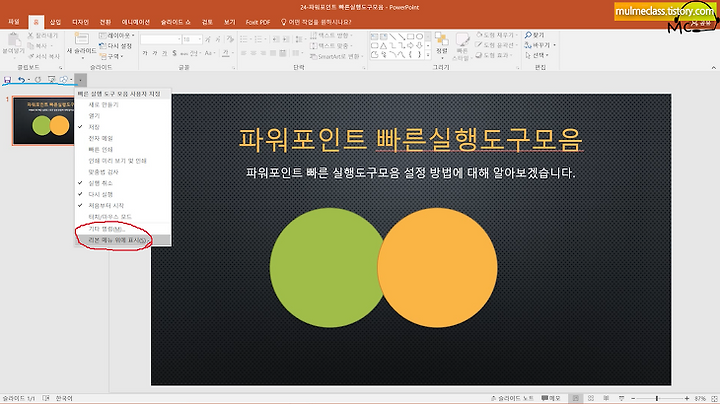Screen dimensions: 720x404
Task: Click the strikethrough text icon in the font group
Action: [x=184, y=53]
